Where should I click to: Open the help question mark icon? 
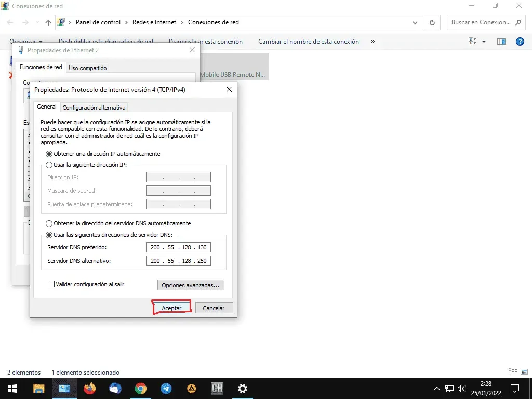[520, 42]
